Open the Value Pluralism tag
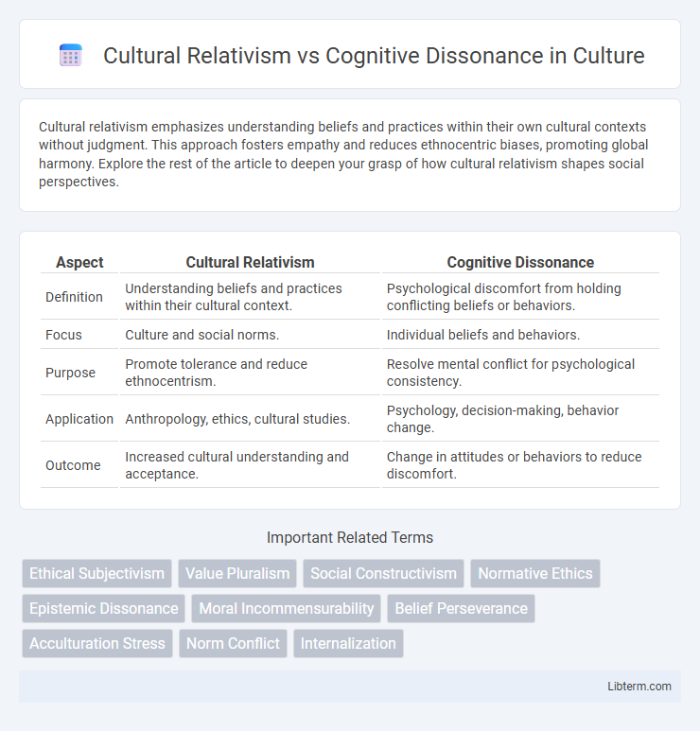 click(237, 573)
